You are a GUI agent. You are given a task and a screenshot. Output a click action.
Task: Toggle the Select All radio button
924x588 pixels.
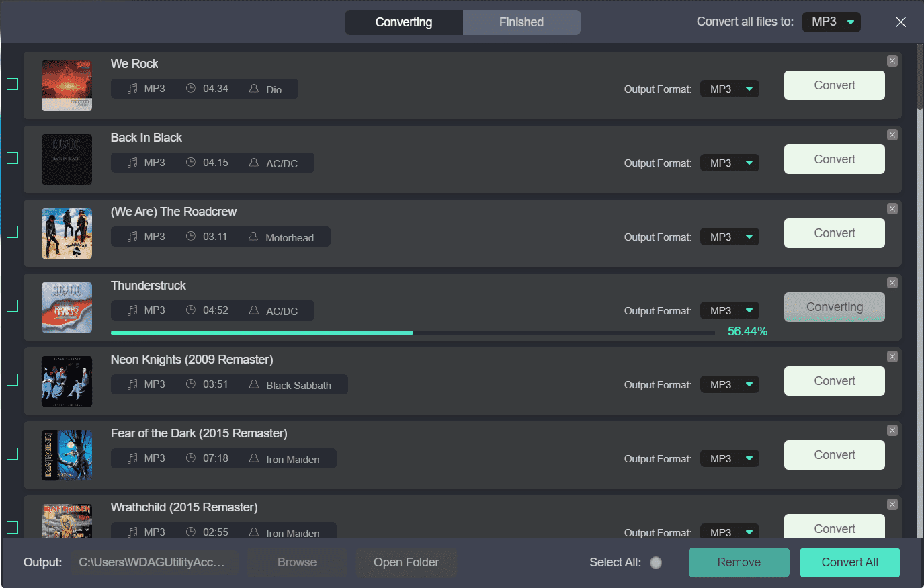[x=656, y=563]
